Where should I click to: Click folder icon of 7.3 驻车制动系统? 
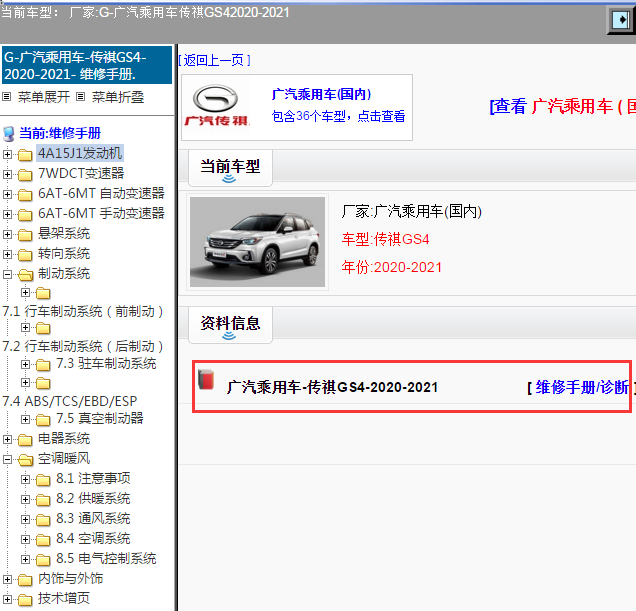[x=43, y=365]
